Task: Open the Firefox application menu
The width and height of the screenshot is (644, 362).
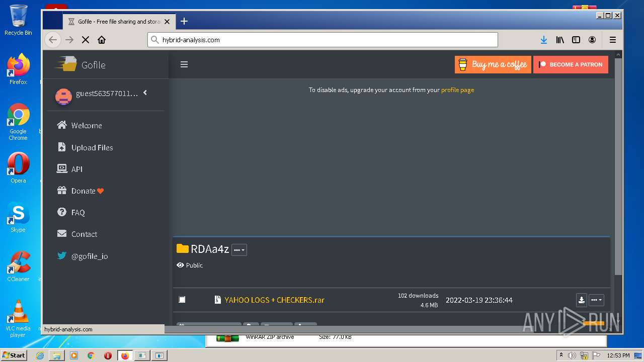Action: 613,40
